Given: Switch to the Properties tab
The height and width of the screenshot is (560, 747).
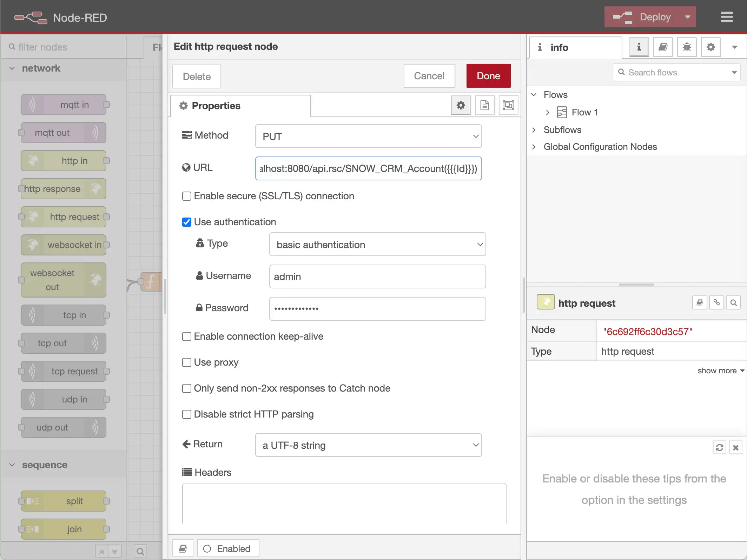Looking at the screenshot, I should click(x=216, y=106).
